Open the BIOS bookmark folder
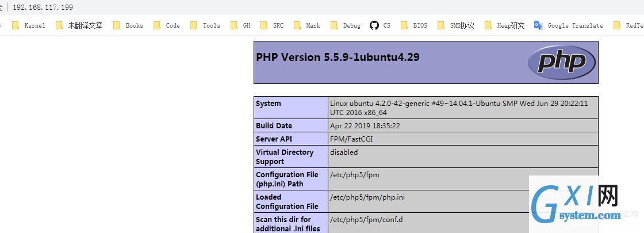 point(414,25)
